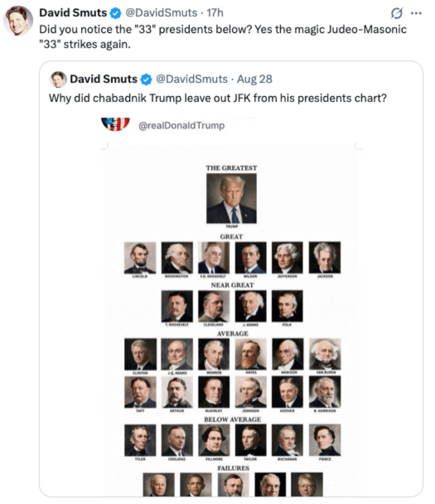Click the Aug 28 quoted post date
The image size is (435, 504).
[255, 79]
